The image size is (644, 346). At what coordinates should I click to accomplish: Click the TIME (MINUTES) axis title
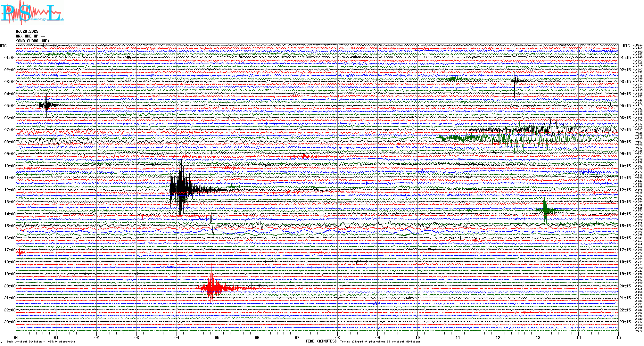point(321,341)
